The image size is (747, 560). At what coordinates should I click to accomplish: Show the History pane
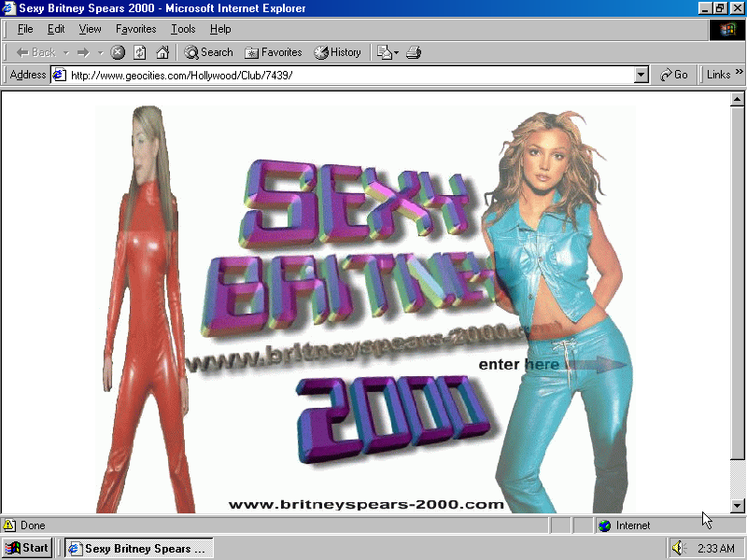coord(337,52)
